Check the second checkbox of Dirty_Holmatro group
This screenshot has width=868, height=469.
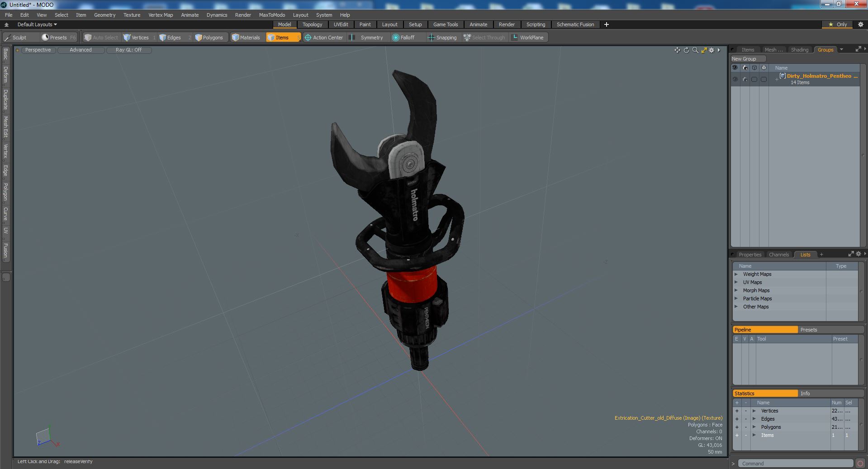click(x=764, y=79)
